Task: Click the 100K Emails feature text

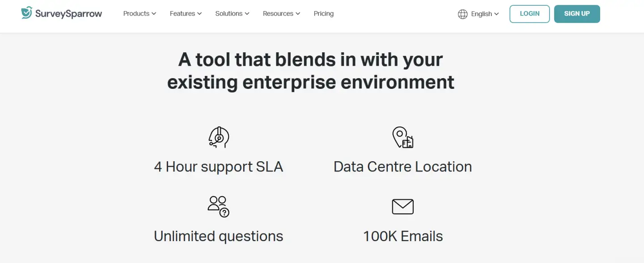Action: click(x=402, y=236)
